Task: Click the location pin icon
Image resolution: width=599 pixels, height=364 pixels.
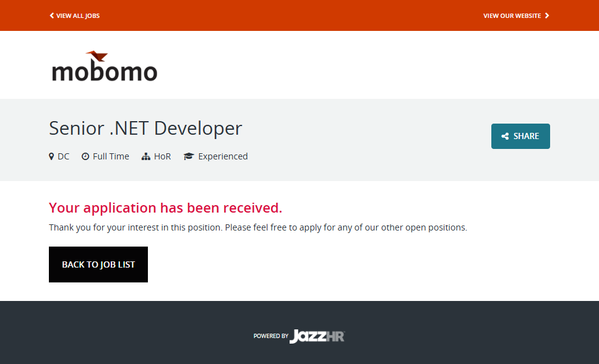Action: tap(51, 156)
